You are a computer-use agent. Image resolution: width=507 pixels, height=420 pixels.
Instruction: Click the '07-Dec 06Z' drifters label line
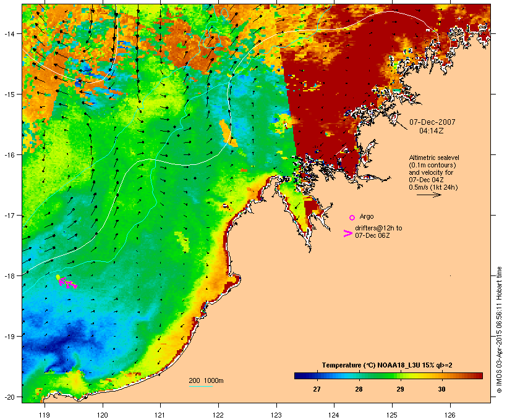[372, 235]
